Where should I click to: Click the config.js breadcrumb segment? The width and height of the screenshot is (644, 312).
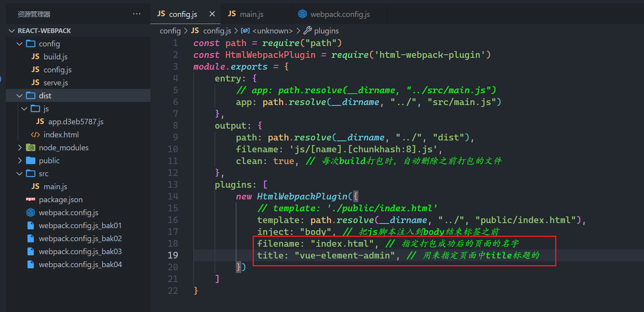coord(217,31)
